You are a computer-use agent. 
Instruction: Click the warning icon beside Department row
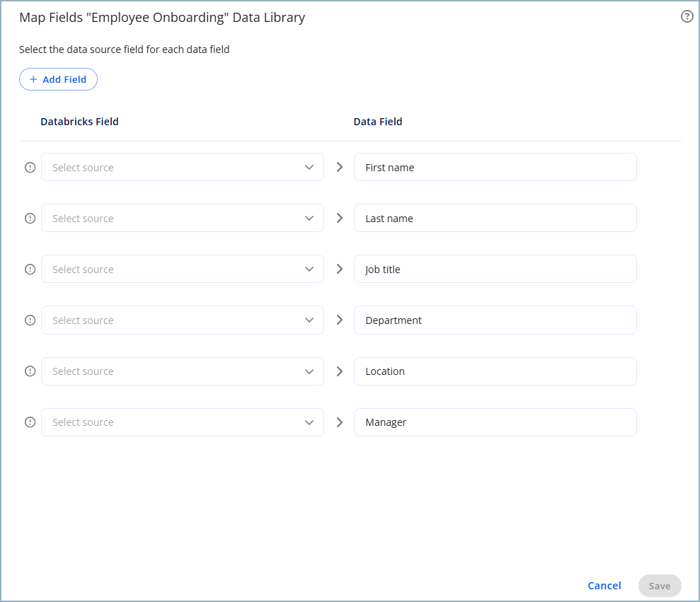(30, 320)
